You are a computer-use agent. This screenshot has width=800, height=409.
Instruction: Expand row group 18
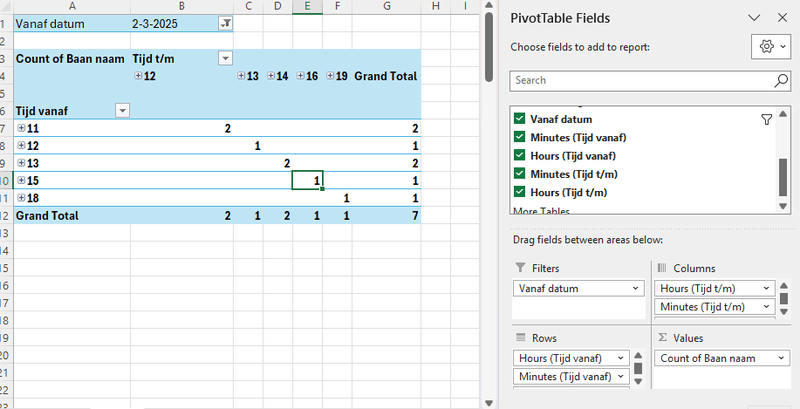tap(21, 198)
